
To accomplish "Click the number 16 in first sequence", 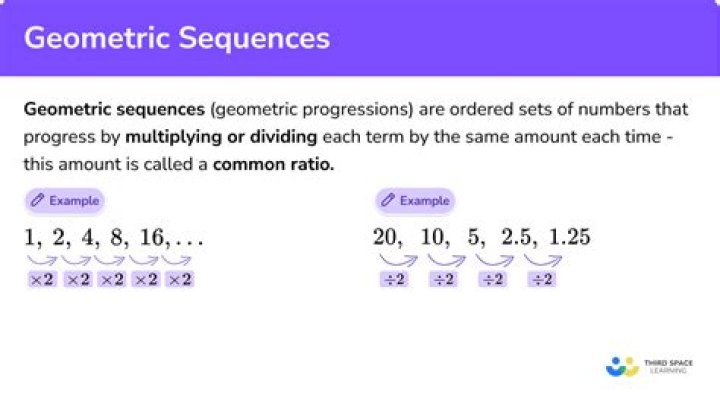I will [152, 237].
